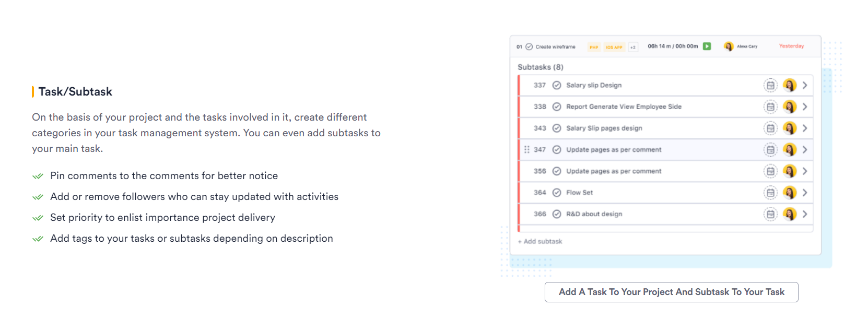Open calendar icon for Salary slip Design
Viewport: 868px width, 330px height.
(x=770, y=85)
